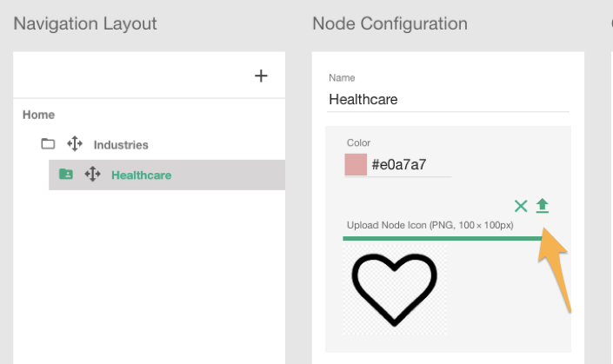Grab the move handle beside Industries
Viewport: 613px width, 364px height.
coord(75,143)
